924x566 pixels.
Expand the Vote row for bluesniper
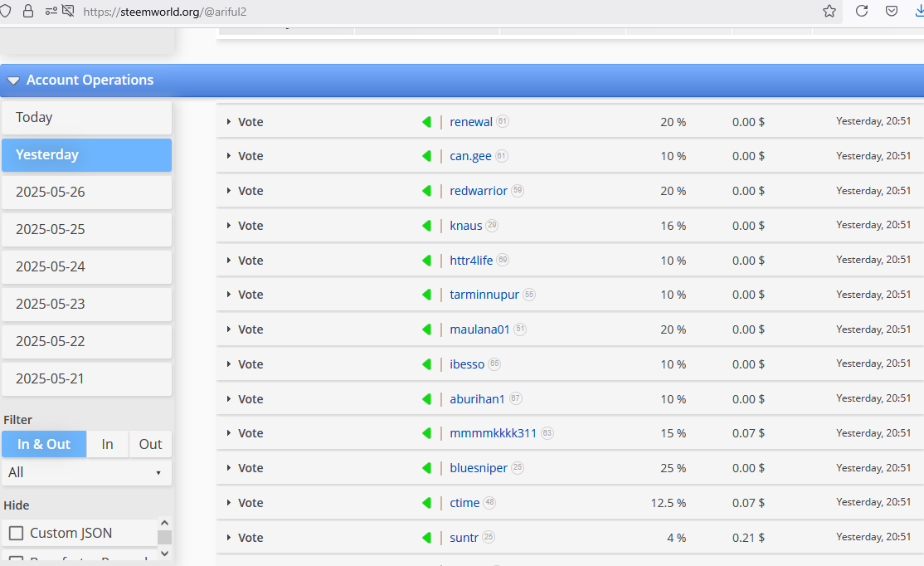tap(230, 467)
